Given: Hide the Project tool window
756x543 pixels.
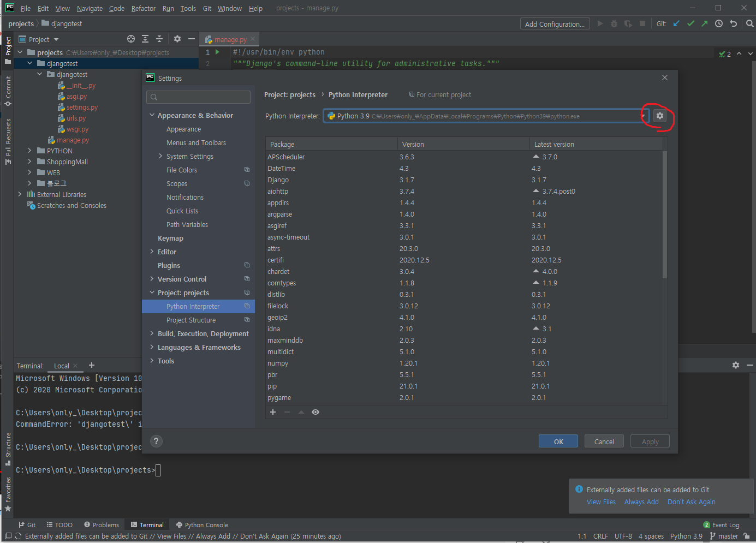Looking at the screenshot, I should point(191,39).
